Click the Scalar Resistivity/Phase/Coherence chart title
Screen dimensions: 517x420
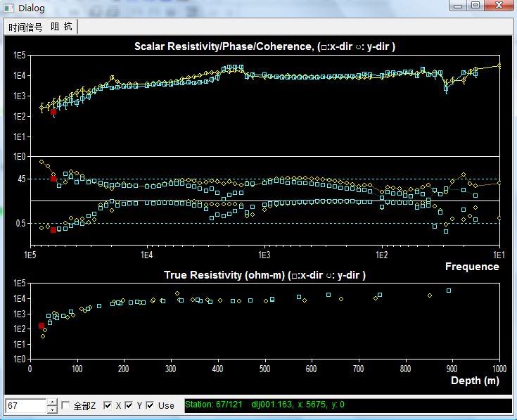(x=264, y=46)
